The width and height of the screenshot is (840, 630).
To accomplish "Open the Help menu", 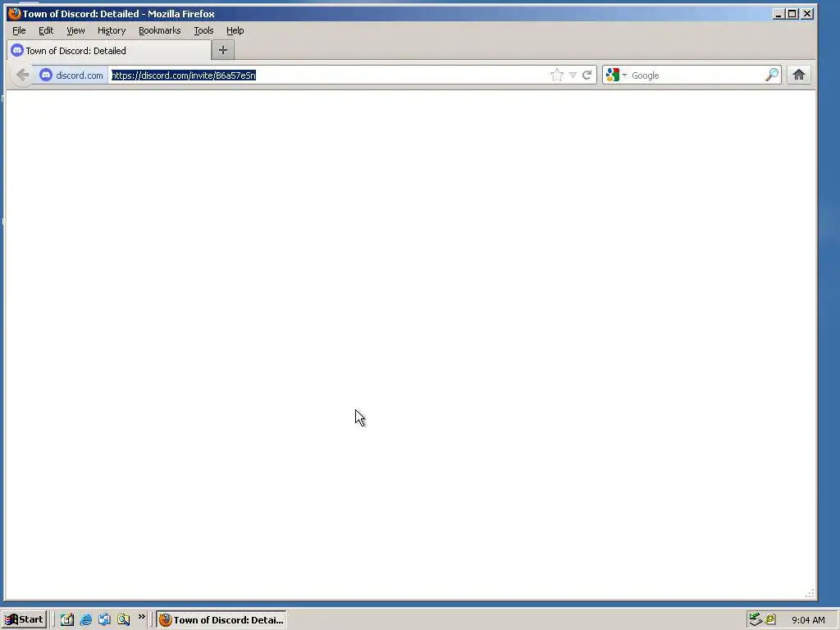I will point(235,30).
